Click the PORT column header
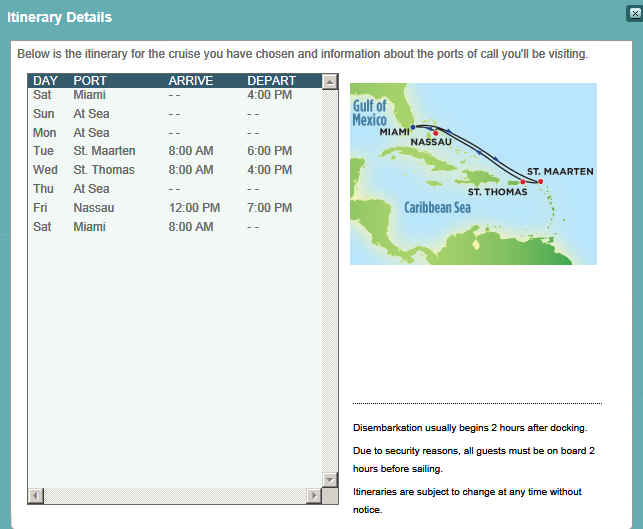 click(90, 81)
